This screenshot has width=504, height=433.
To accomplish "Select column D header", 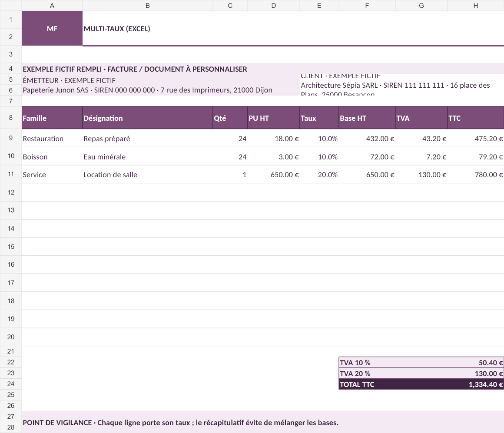I will point(274,6).
